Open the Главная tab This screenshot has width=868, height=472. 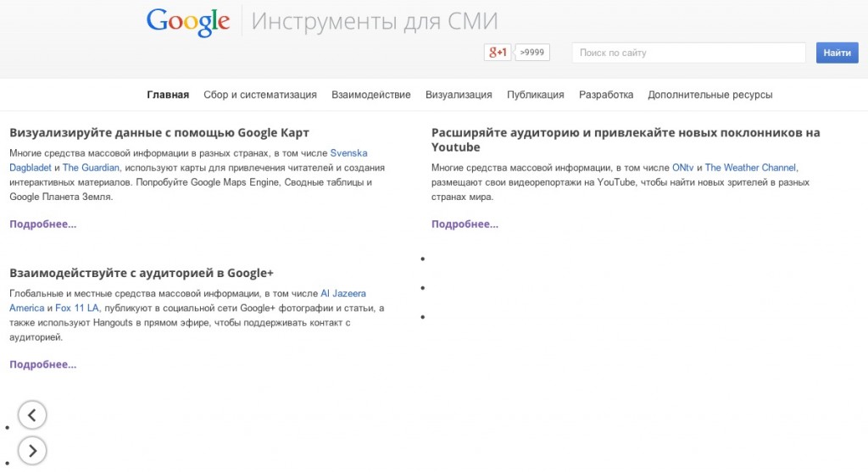[168, 95]
